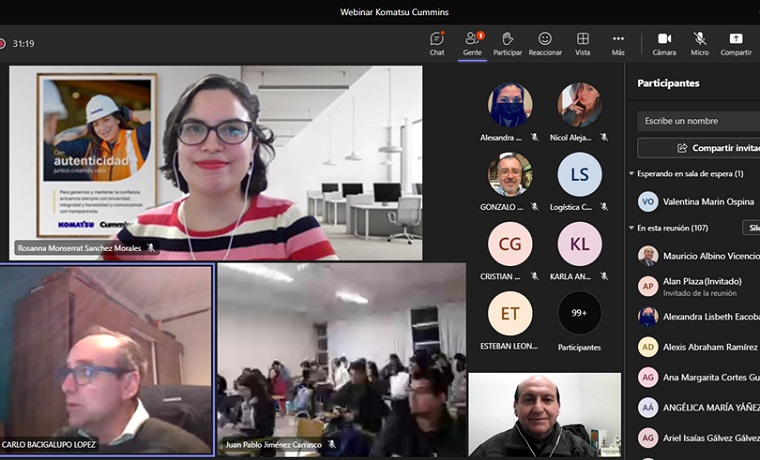Collapse the En esta reunión section
The width and height of the screenshot is (760, 460).
[632, 228]
